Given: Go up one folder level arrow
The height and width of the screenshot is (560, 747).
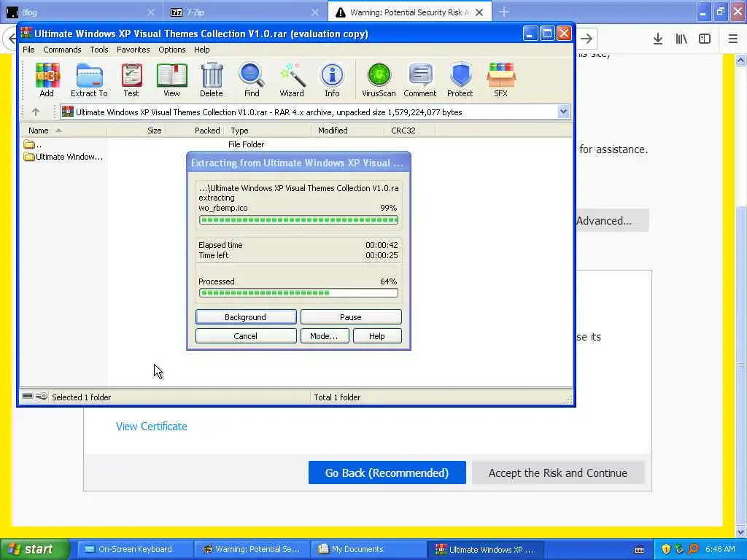Looking at the screenshot, I should coord(36,112).
